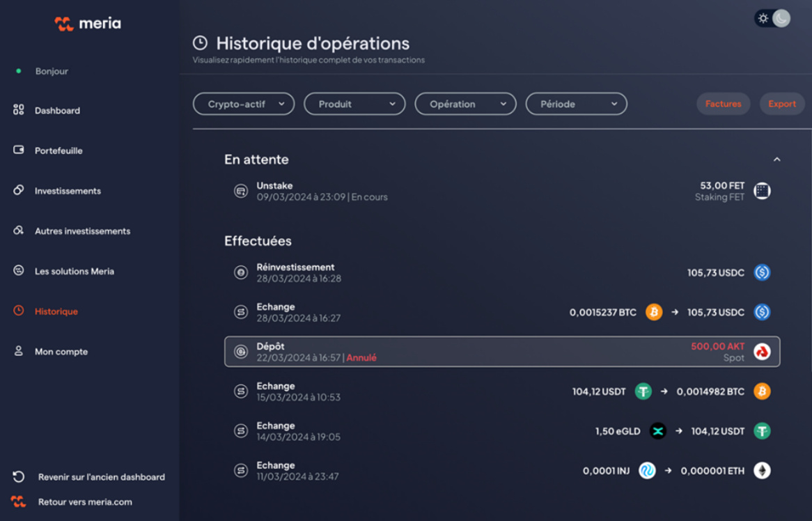Open Investissements from sidebar menu
The height and width of the screenshot is (521, 812).
pyautogui.click(x=68, y=191)
